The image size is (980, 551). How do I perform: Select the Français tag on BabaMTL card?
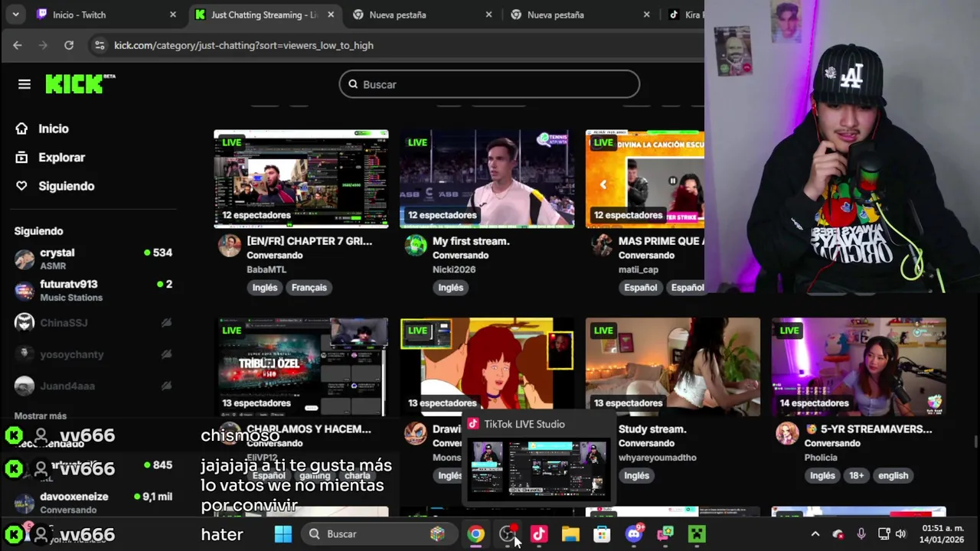[309, 288]
